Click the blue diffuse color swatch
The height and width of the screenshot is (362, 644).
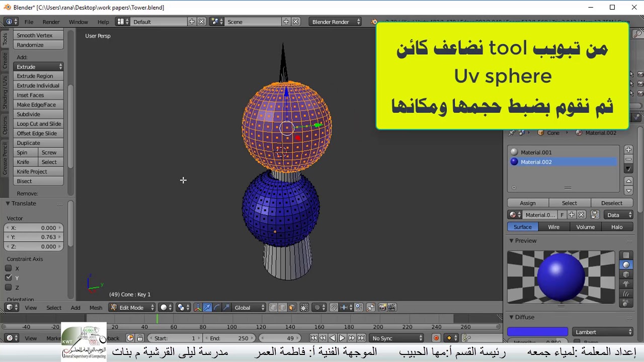pyautogui.click(x=537, y=332)
